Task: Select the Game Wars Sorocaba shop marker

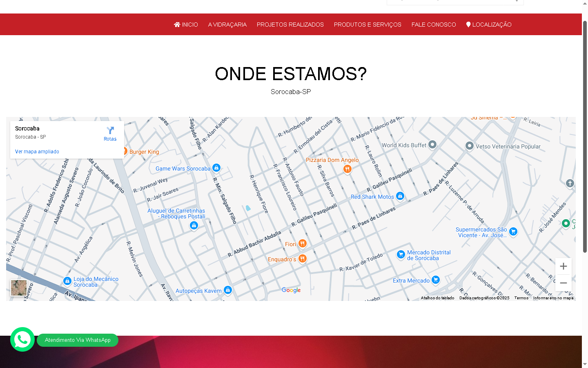Action: [216, 168]
